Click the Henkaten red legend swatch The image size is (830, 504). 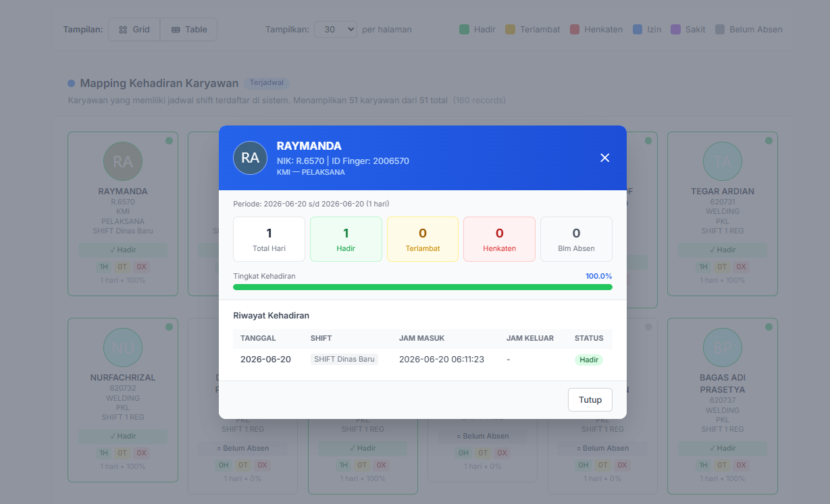[x=575, y=29]
